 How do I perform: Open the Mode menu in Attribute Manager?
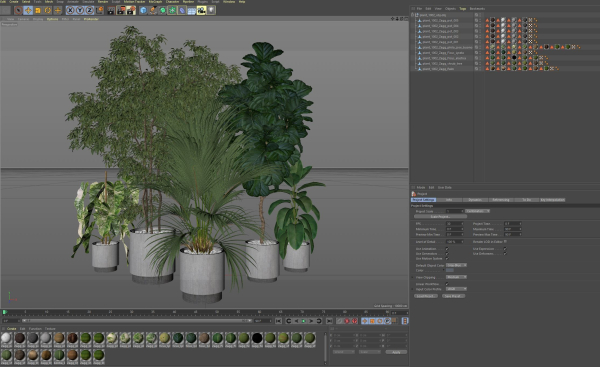pos(421,188)
